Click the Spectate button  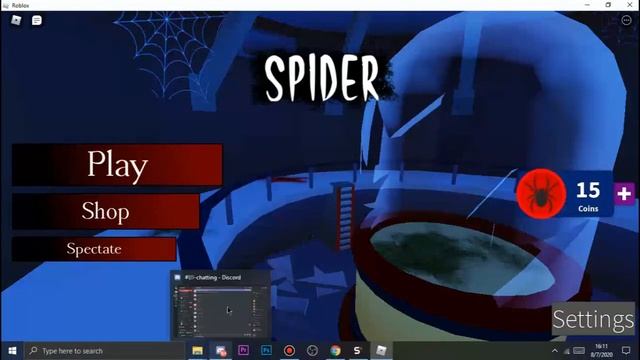coord(94,249)
